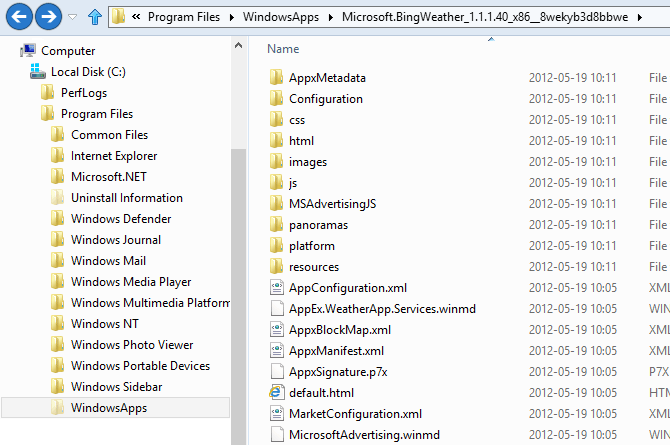Select Program Files in the address bar

(x=184, y=17)
